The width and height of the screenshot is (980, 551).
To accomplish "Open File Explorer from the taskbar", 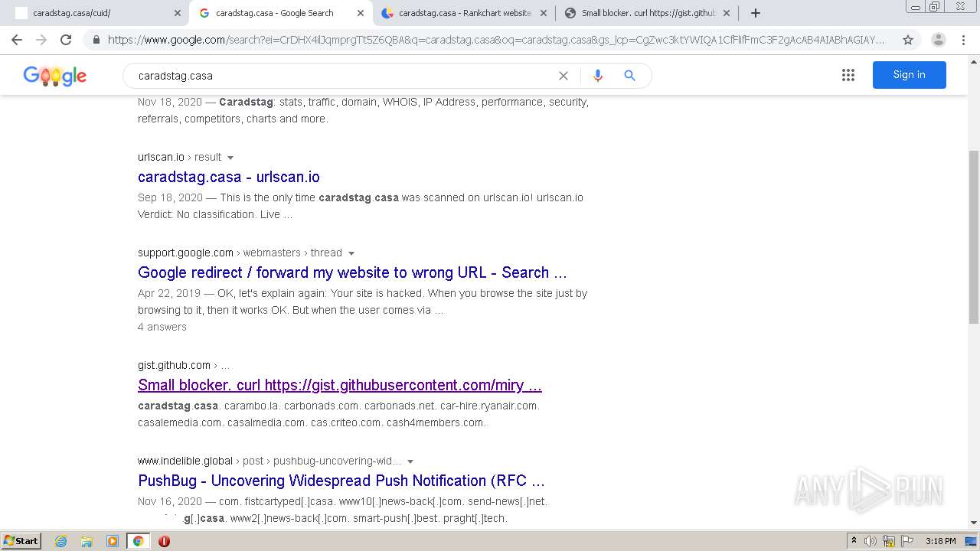I will click(x=87, y=541).
